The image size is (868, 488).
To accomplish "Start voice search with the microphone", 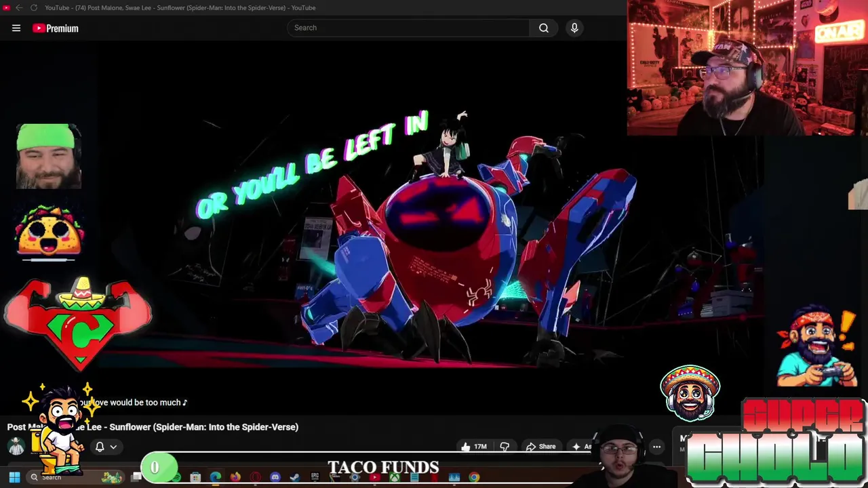I will (x=574, y=28).
